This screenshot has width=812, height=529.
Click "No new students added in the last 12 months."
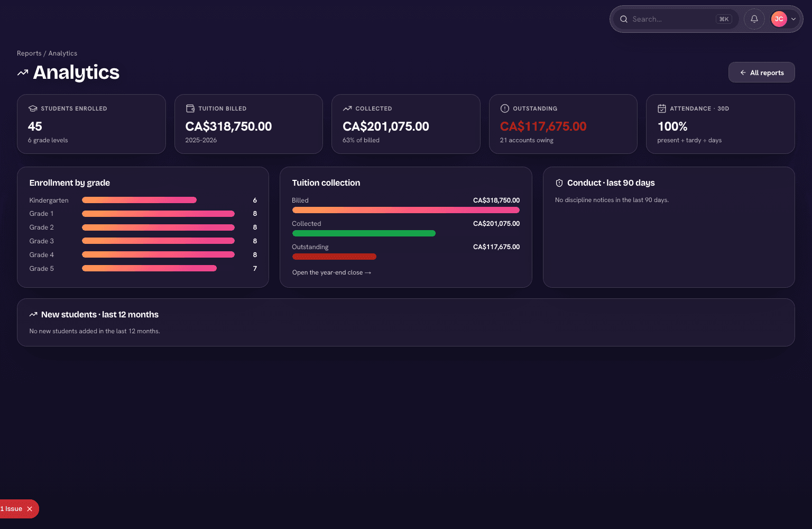pyautogui.click(x=95, y=331)
